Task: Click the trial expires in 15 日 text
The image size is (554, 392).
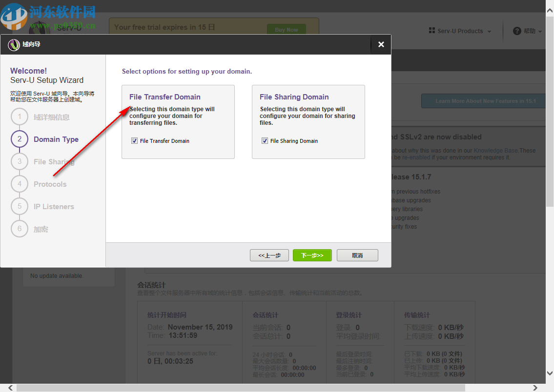Action: coord(164,27)
